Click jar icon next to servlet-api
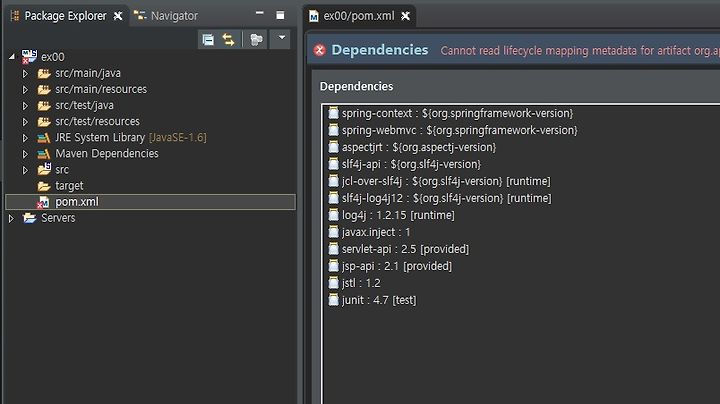The height and width of the screenshot is (404, 720). pos(333,249)
